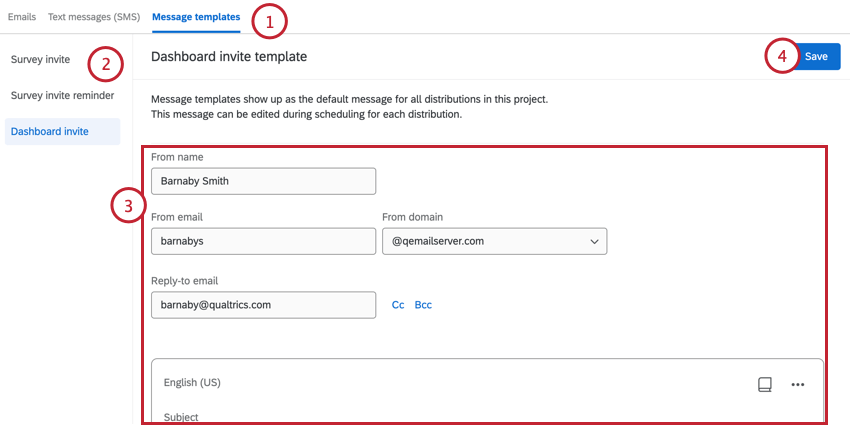Screen dimensions: 850x426
Task: Click annotation circle number 1
Action: point(268,19)
